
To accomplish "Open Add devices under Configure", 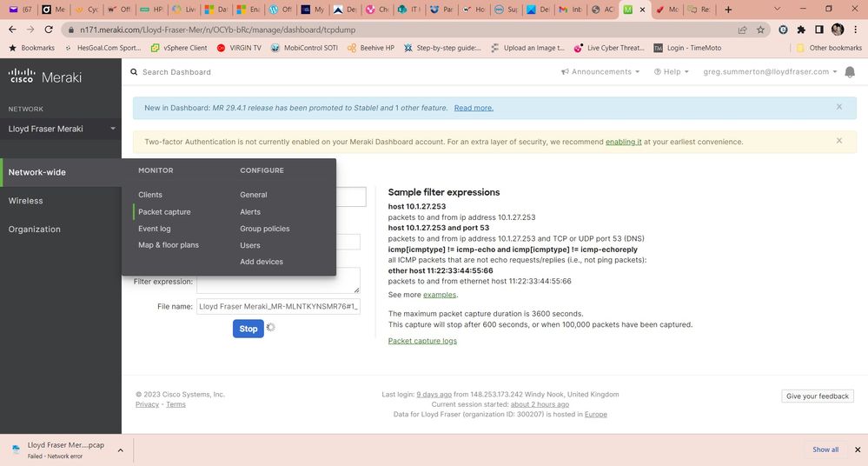I will (262, 262).
